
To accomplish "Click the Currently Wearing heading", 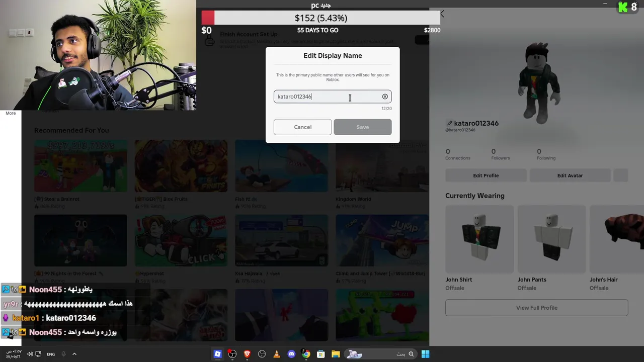I will [474, 196].
